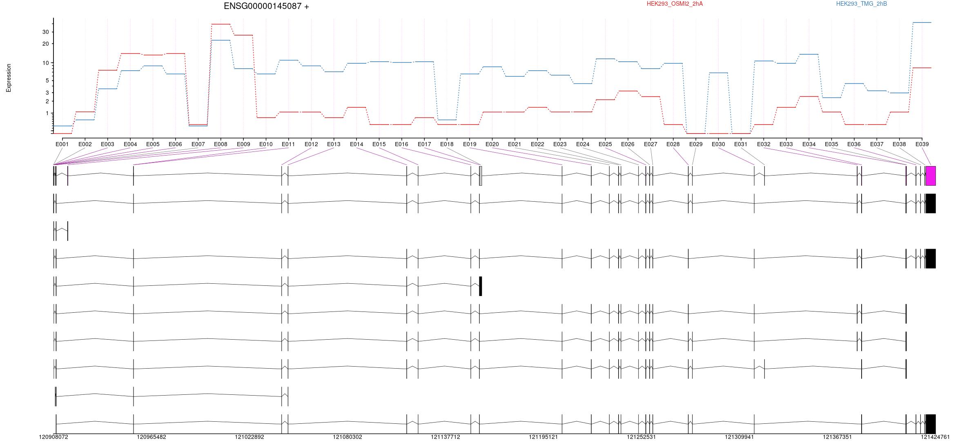Click the red E008 expression peak segment
The image size is (980, 445).
click(x=220, y=24)
